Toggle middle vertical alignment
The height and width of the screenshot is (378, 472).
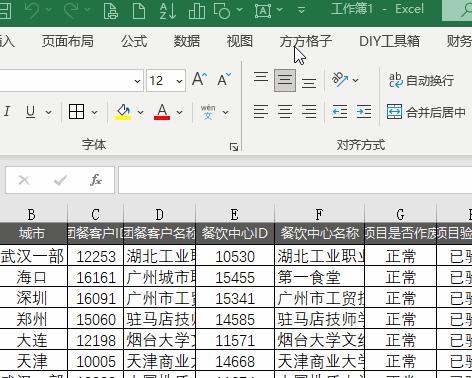pyautogui.click(x=285, y=80)
